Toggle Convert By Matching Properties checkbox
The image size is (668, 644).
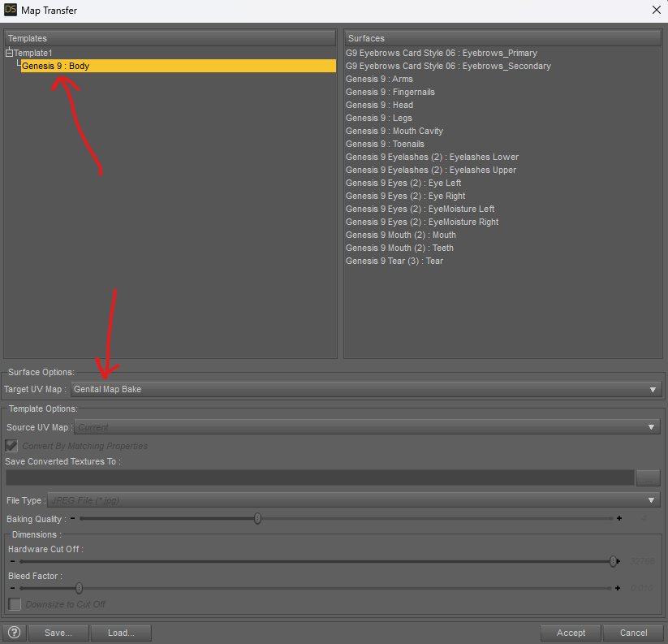pos(11,446)
